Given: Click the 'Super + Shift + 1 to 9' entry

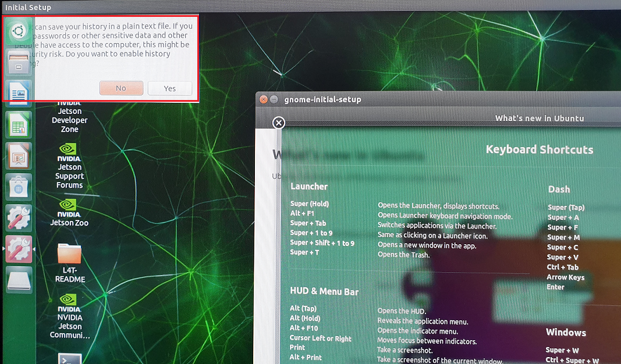Looking at the screenshot, I should tap(322, 243).
